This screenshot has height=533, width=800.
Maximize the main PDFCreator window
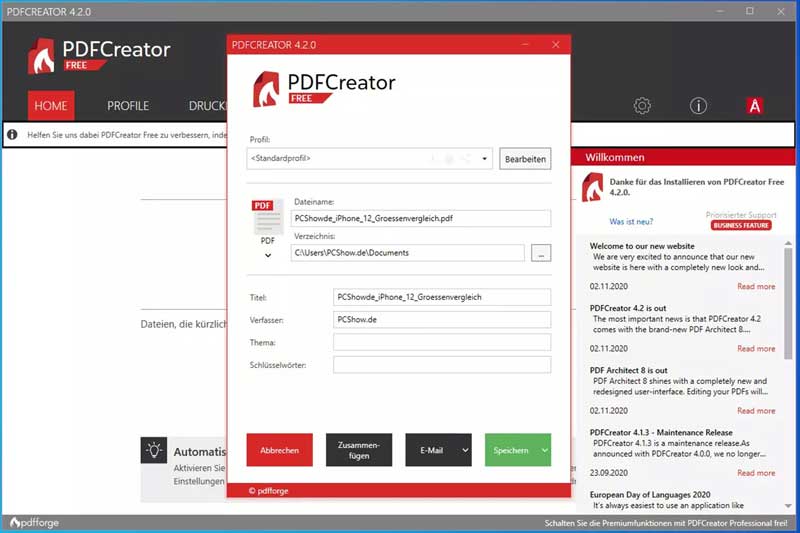tap(749, 11)
